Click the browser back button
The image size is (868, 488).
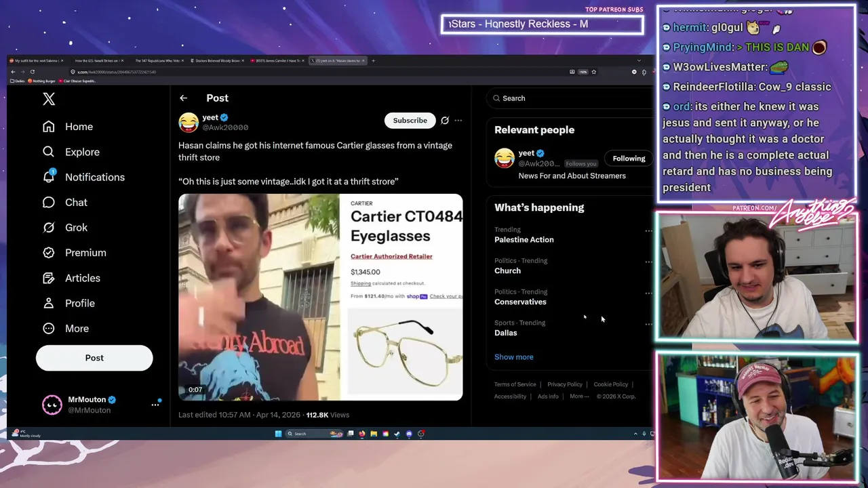tap(13, 72)
